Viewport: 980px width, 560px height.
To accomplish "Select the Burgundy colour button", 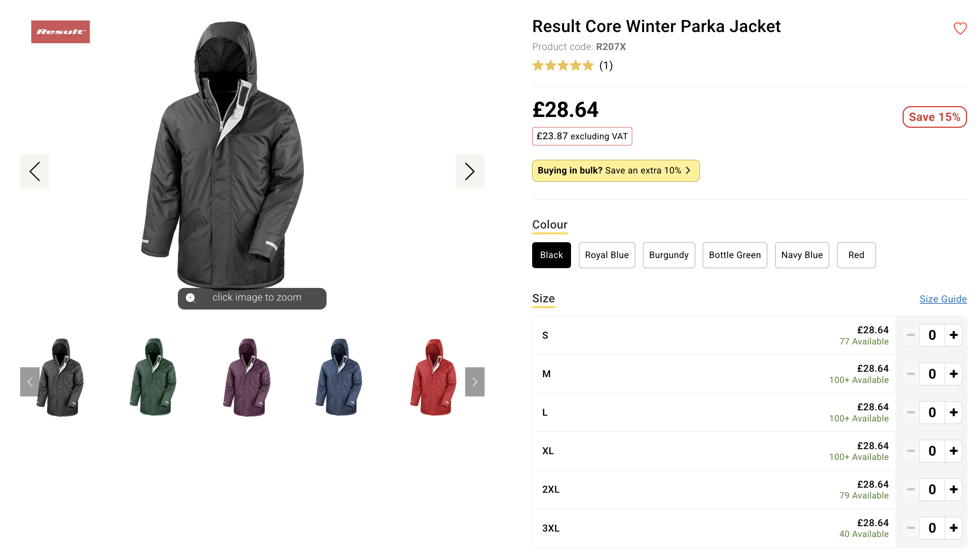I will click(668, 255).
